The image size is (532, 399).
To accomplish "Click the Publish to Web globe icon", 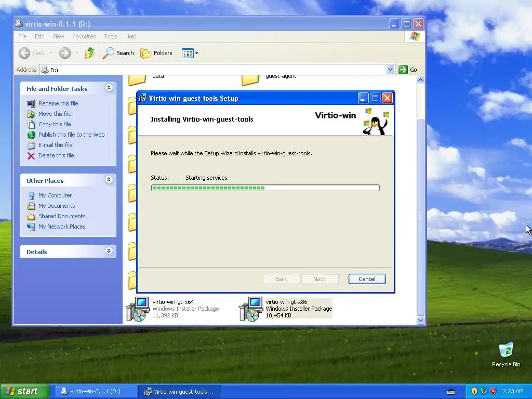I will 31,135.
